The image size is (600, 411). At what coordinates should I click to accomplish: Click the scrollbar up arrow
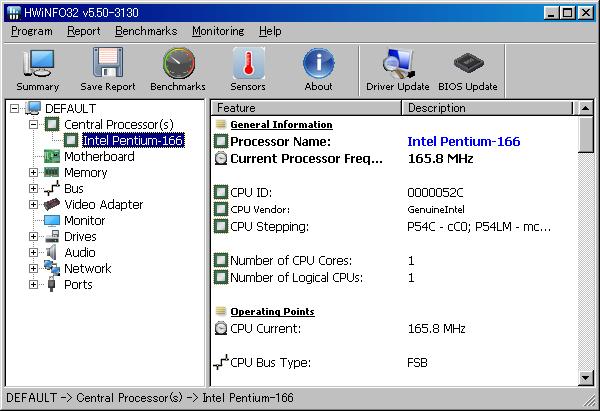[x=585, y=108]
